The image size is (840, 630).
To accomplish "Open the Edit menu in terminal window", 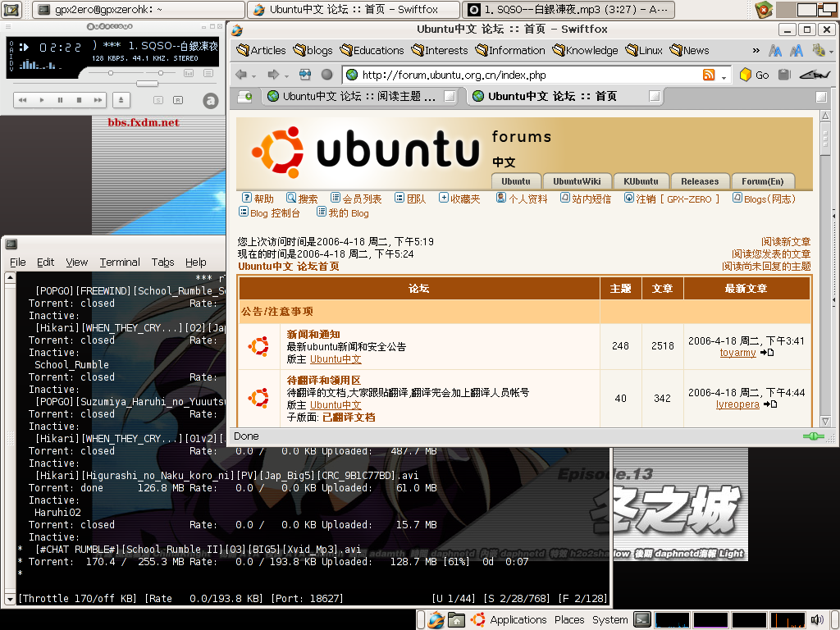I will click(x=46, y=262).
